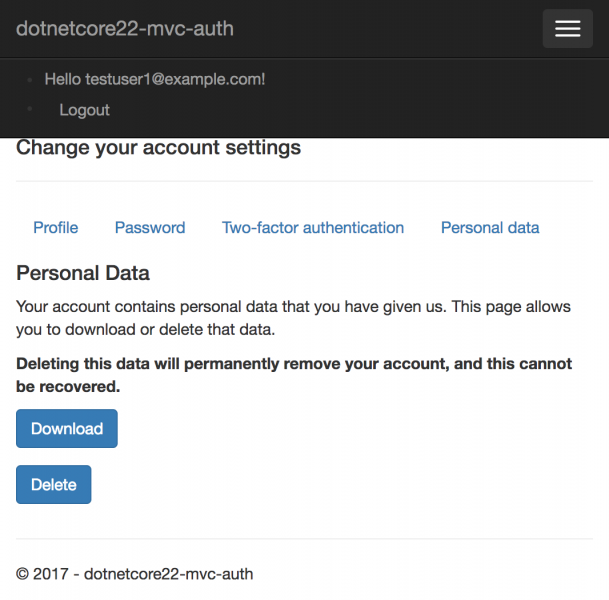
Task: Click the Personal Data section heading
Action: 83,273
